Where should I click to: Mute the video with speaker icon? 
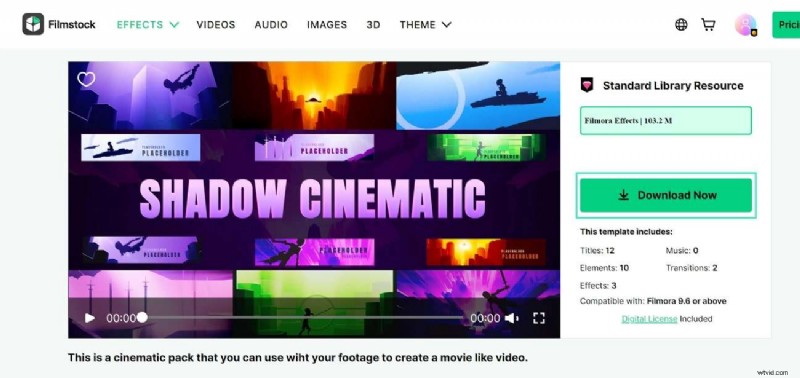(511, 318)
